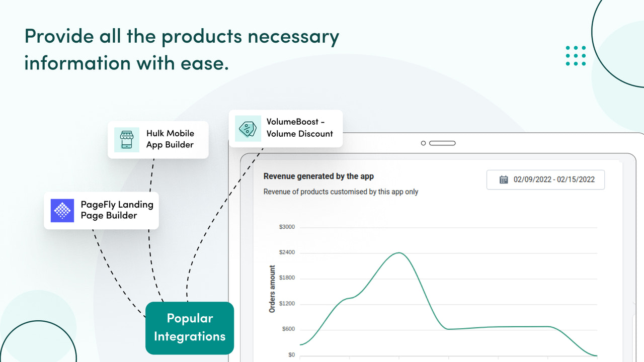This screenshot has height=362, width=644.
Task: Click the subtitle about products customised by this app
Action: (341, 192)
